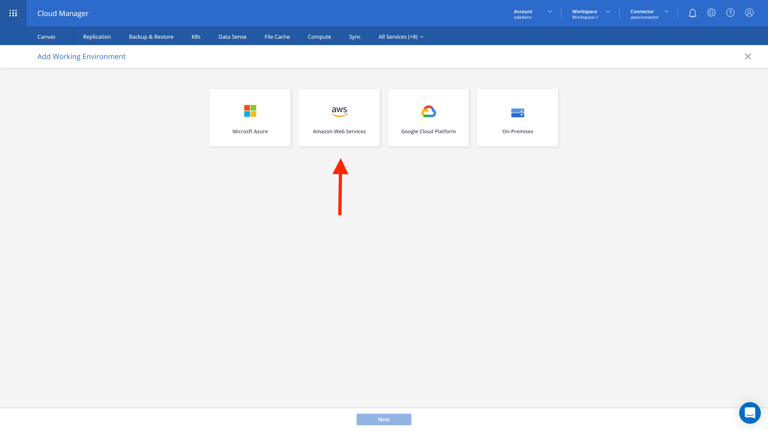
Task: Switch to the Replication tab
Action: [x=97, y=37]
